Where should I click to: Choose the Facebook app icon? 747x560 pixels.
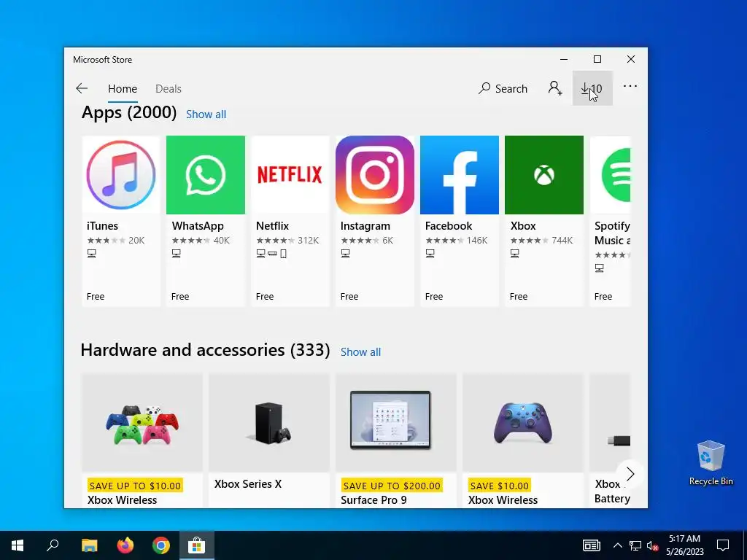pyautogui.click(x=460, y=175)
